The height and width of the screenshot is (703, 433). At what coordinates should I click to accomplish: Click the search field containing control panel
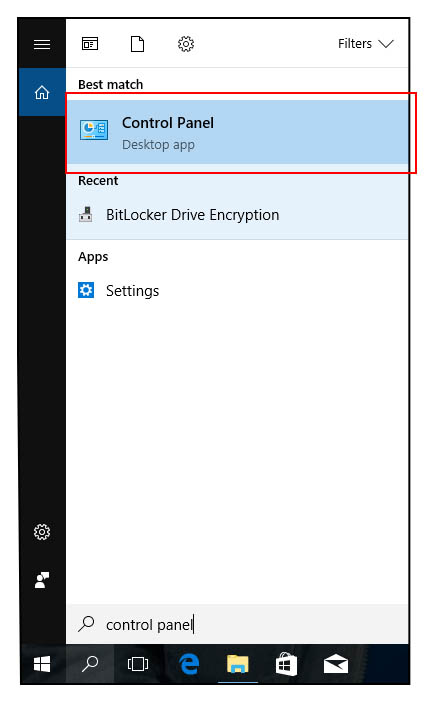[x=237, y=624]
